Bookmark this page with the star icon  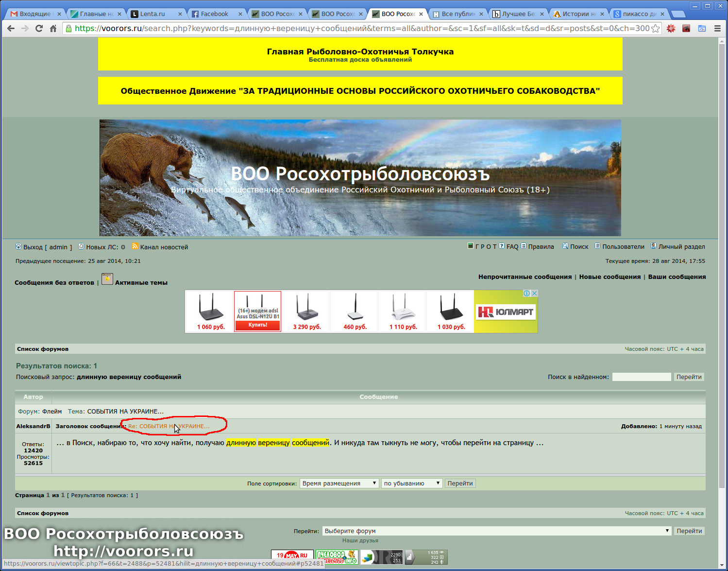(x=655, y=29)
